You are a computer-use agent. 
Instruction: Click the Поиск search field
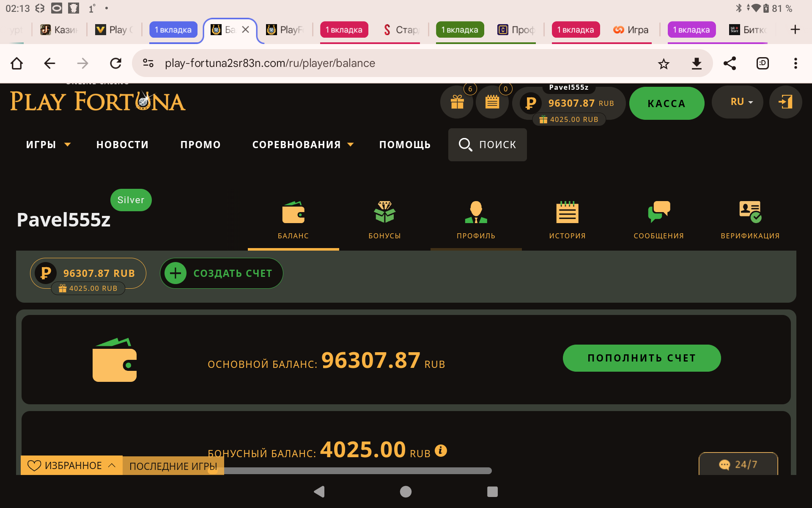[487, 145]
